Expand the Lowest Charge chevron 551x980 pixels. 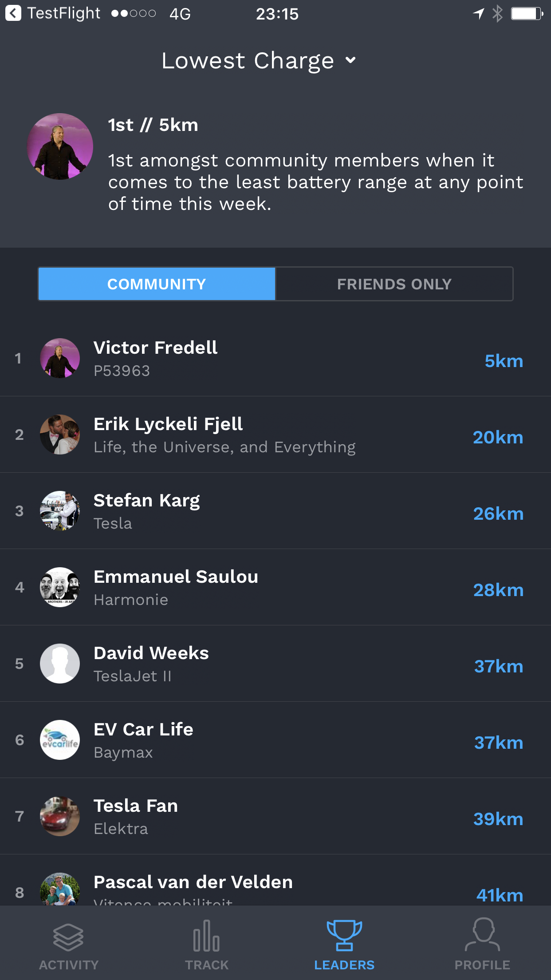pos(350,60)
